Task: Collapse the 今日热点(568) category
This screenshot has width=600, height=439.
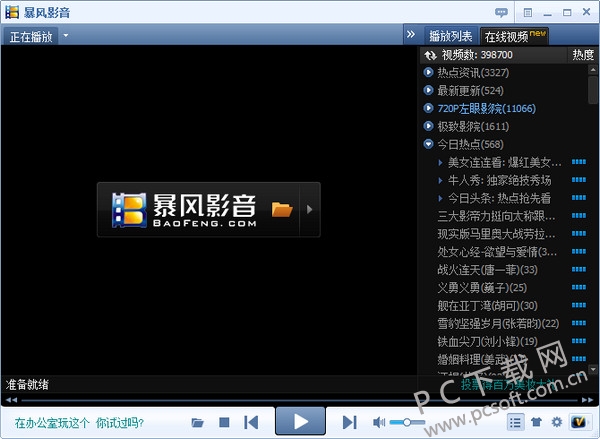Action: 428,144
